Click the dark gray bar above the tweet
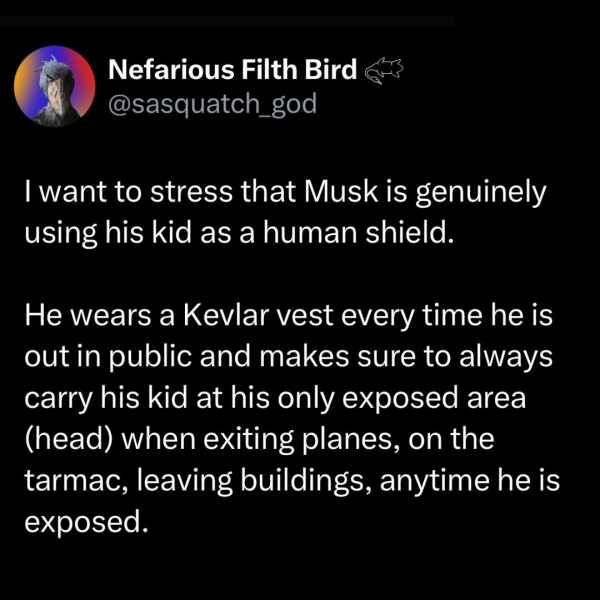This screenshot has width=600, height=600. click(x=227, y=21)
